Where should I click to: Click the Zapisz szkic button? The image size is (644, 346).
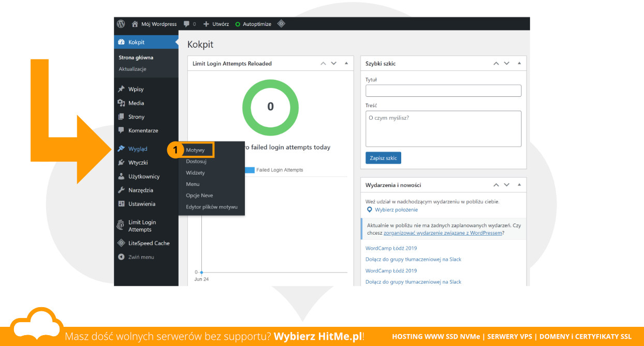coord(383,158)
